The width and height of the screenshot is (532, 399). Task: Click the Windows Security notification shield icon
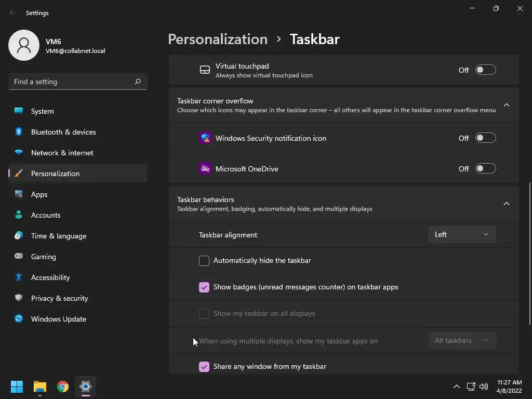205,138
